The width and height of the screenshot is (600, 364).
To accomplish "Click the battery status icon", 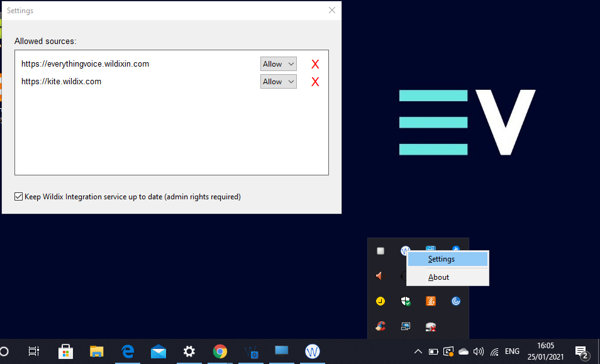I will click(x=433, y=351).
